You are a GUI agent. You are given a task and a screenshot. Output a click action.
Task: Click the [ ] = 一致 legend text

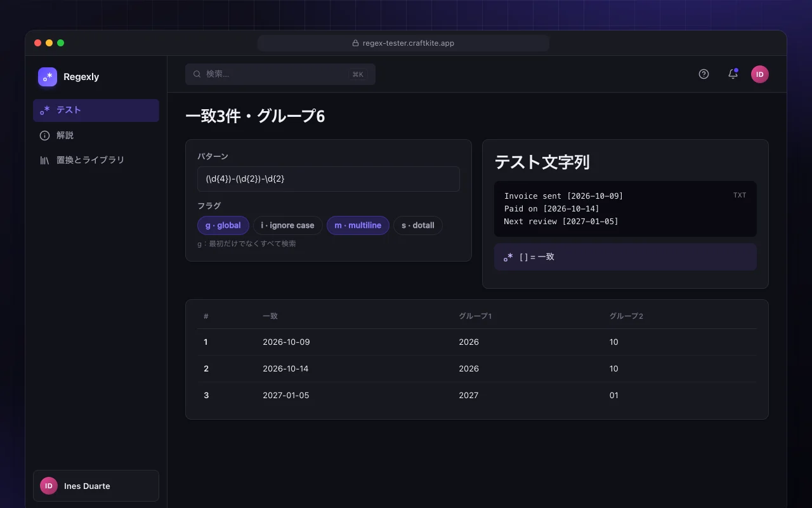point(537,257)
